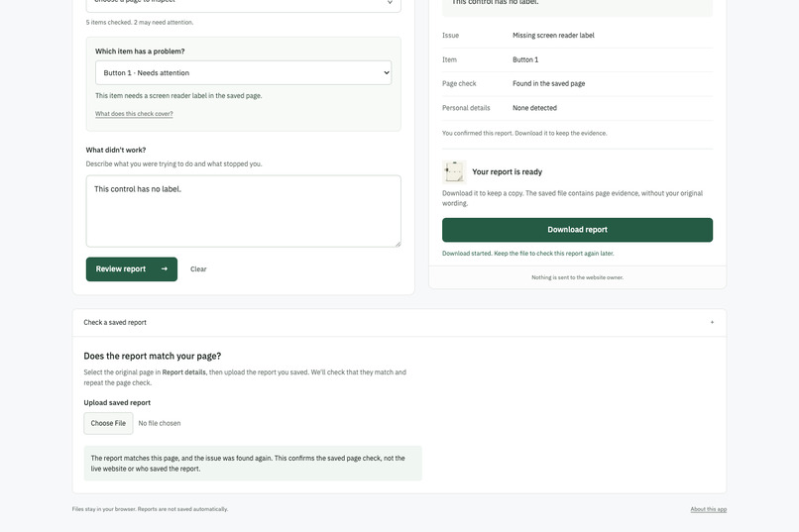
Task: Click the resize grip of the text area
Action: click(398, 244)
